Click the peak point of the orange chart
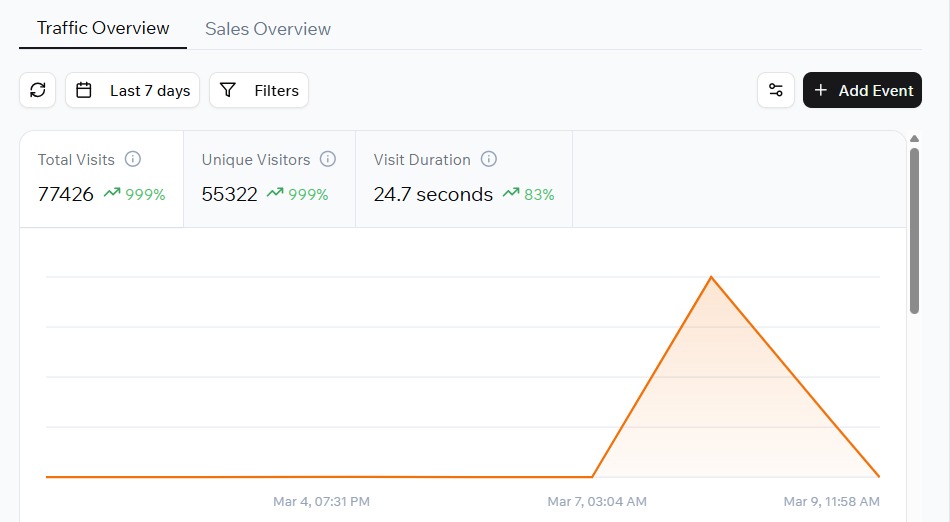This screenshot has height=522, width=950. 711,277
